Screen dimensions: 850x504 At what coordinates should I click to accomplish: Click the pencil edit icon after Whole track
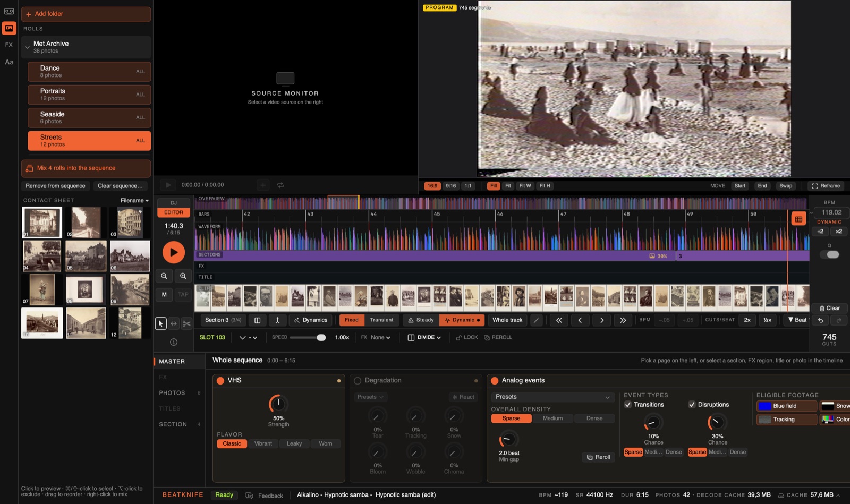(x=537, y=320)
